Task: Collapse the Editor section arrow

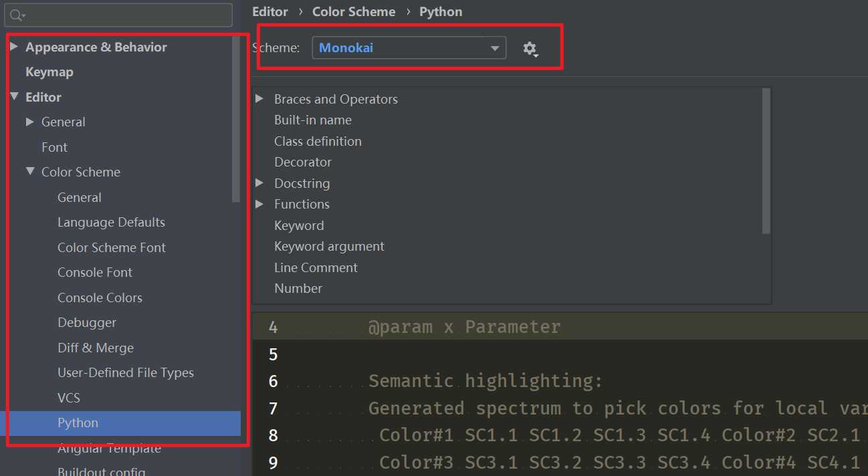Action: click(x=14, y=97)
